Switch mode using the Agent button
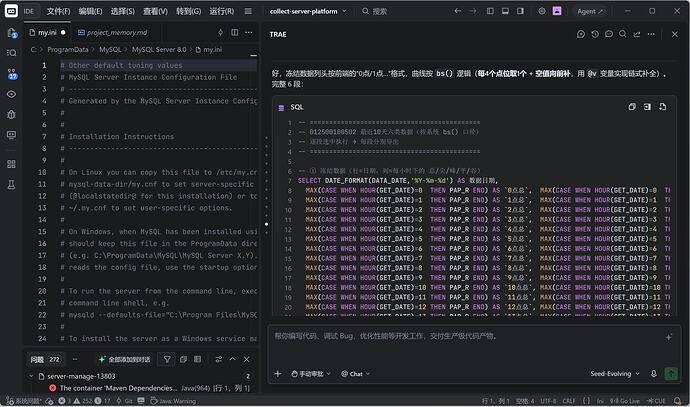 [x=590, y=11]
